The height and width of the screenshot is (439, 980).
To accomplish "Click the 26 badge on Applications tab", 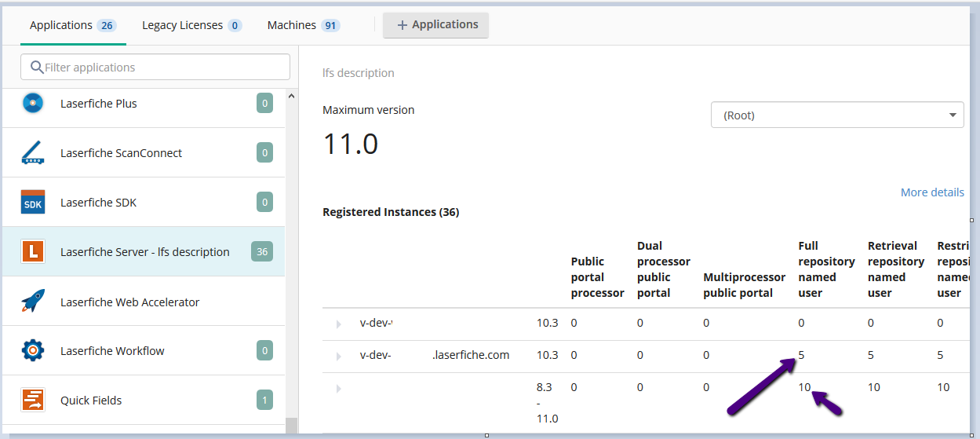I will pos(107,25).
